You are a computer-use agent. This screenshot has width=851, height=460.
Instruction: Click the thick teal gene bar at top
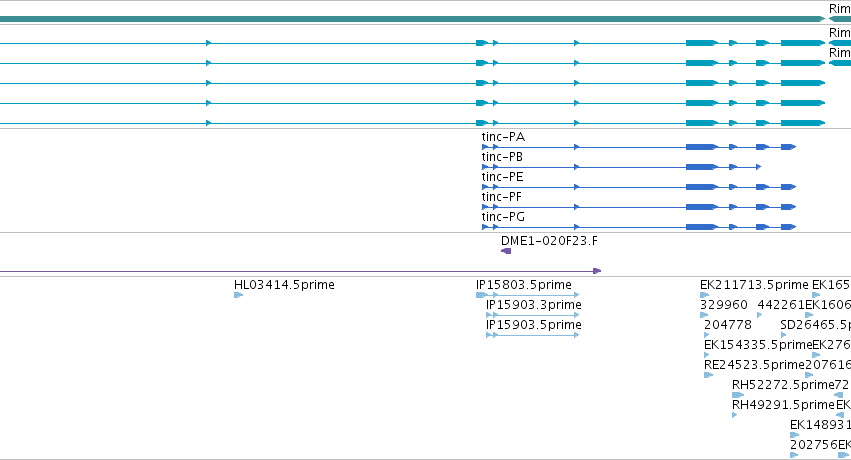412,19
